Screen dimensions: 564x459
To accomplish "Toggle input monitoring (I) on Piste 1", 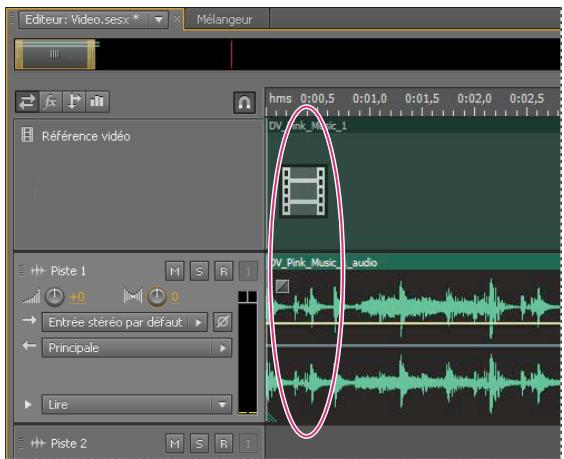I will coord(248,271).
